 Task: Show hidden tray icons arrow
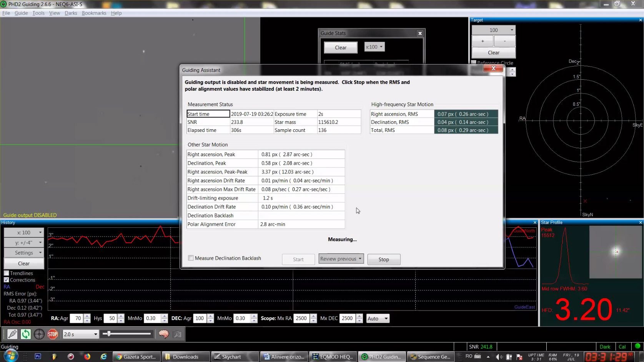click(x=488, y=357)
